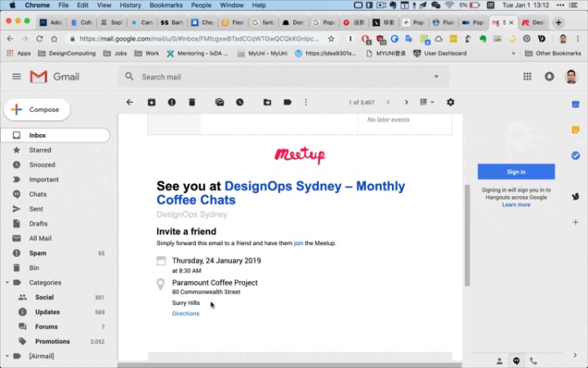588x368 pixels.
Task: Follow the join Meetup link
Action: 298,243
